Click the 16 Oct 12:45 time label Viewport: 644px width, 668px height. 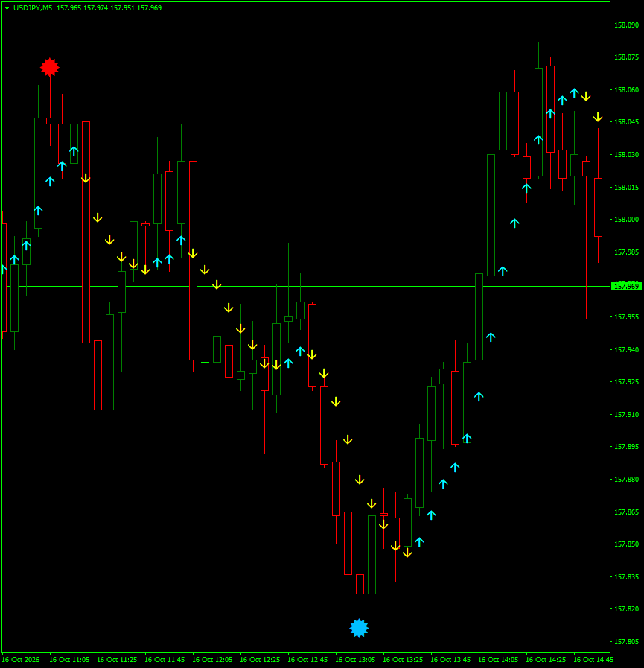point(308,660)
